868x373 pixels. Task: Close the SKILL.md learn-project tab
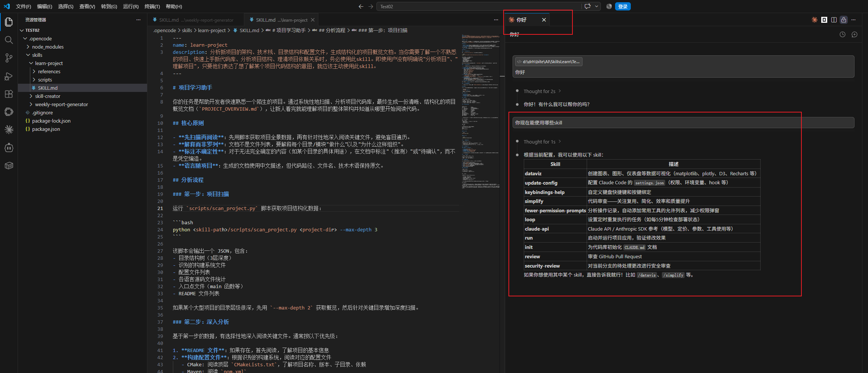[313, 20]
